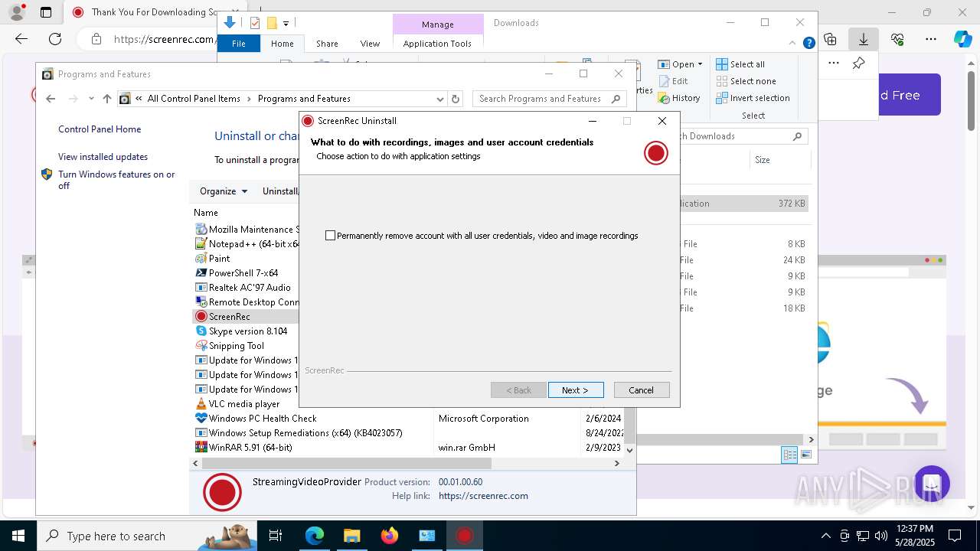The height and width of the screenshot is (551, 980).
Task: Open the Edge downloads icon
Action: point(864,39)
